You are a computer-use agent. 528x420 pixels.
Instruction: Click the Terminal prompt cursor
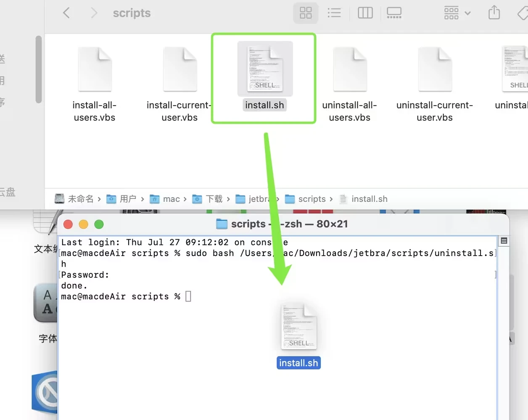[x=188, y=296]
